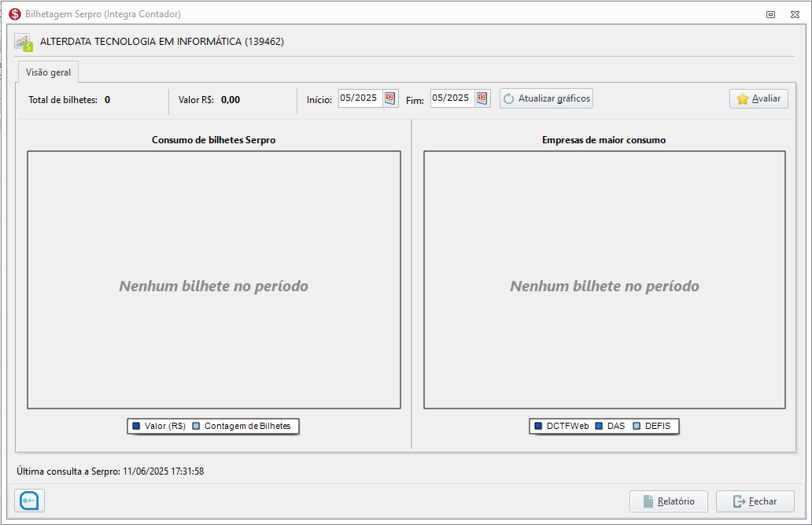
Task: Click the Consumo de bilhetes Serpro chart area
Action: tap(214, 280)
